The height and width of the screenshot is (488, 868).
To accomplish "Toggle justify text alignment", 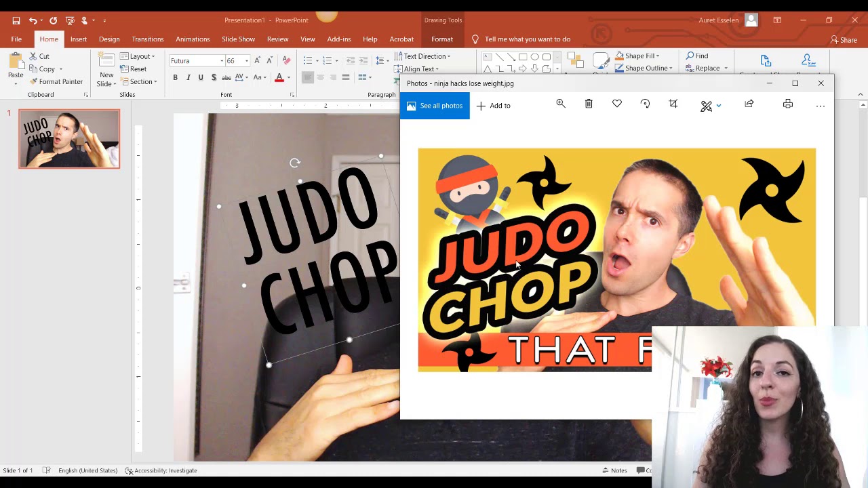I will pyautogui.click(x=346, y=77).
